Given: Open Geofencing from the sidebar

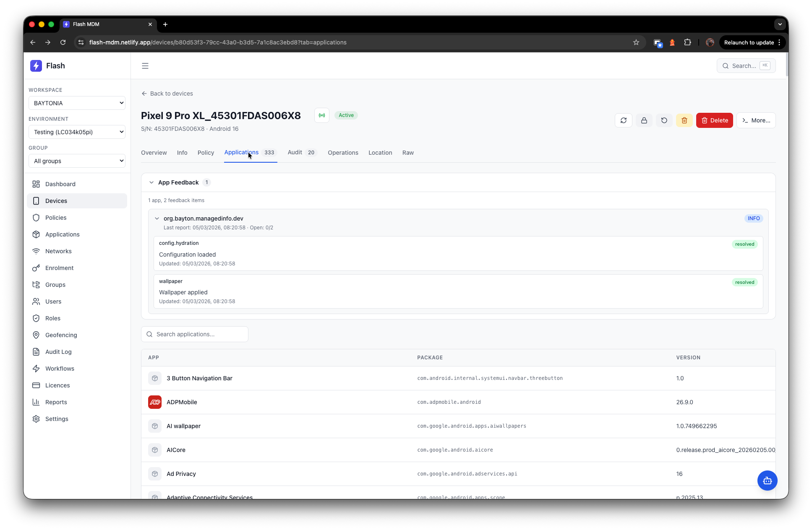Looking at the screenshot, I should coord(61,335).
